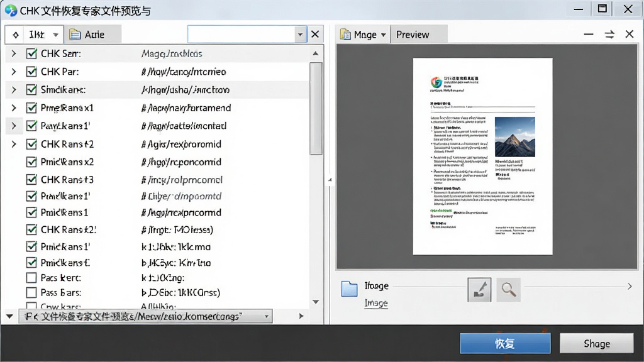
Task: Check the Pacs kert: checkbox
Action: (x=31, y=278)
